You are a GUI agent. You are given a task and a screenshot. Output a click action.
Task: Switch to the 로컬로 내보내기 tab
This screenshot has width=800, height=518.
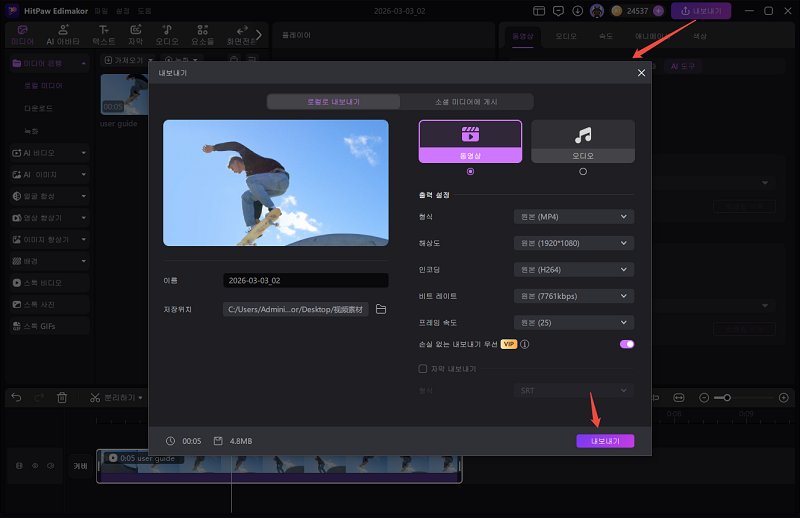pyautogui.click(x=333, y=101)
